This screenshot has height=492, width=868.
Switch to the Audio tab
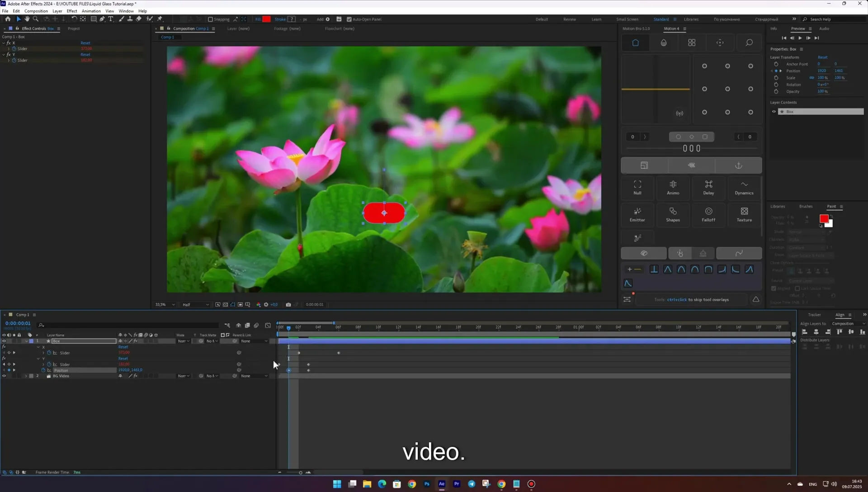click(824, 28)
